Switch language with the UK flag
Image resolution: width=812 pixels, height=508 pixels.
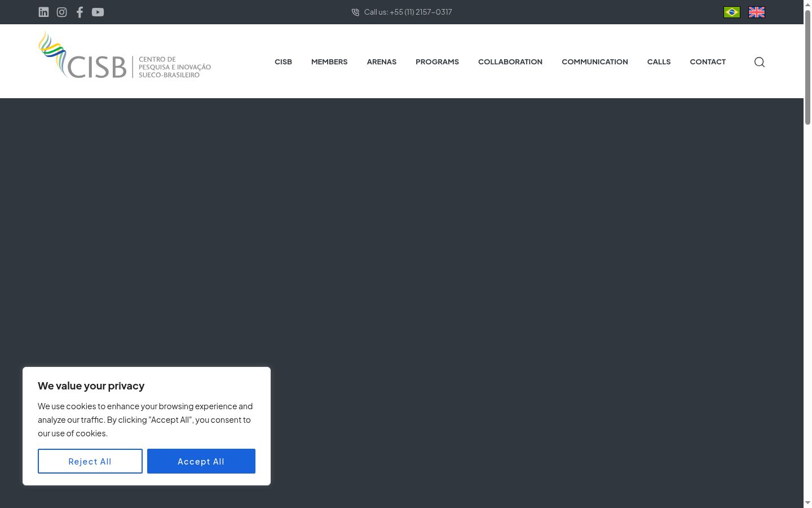pos(757,12)
